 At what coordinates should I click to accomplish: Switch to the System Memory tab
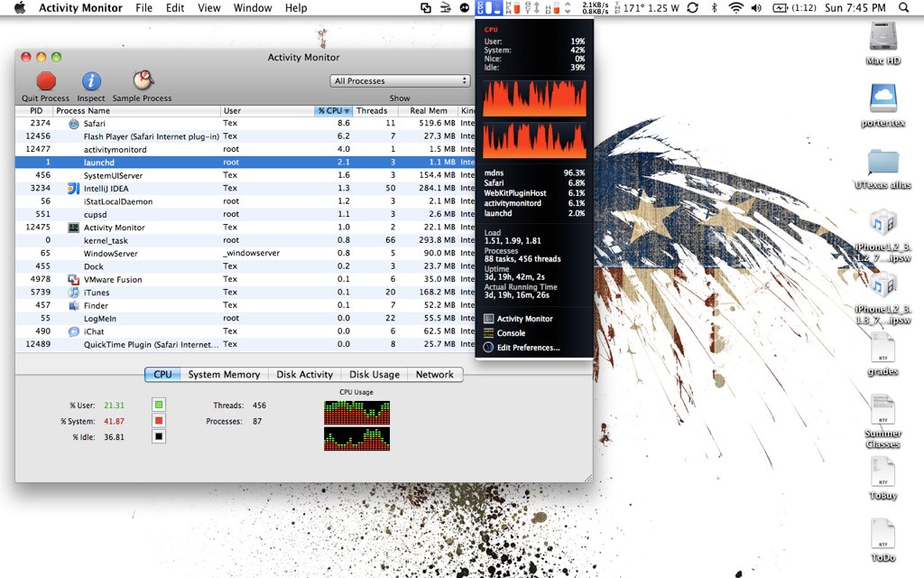click(x=224, y=375)
